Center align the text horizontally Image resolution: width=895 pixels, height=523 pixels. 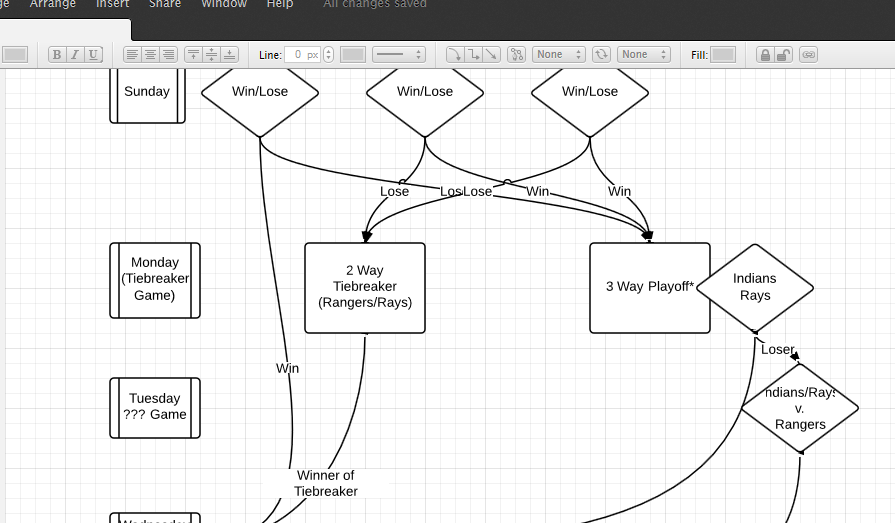tap(150, 55)
